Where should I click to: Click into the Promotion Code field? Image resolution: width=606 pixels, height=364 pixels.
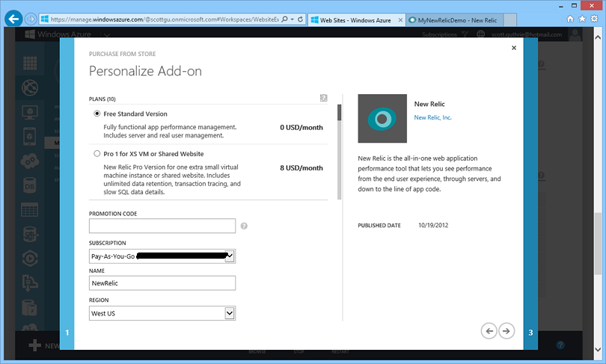point(162,226)
